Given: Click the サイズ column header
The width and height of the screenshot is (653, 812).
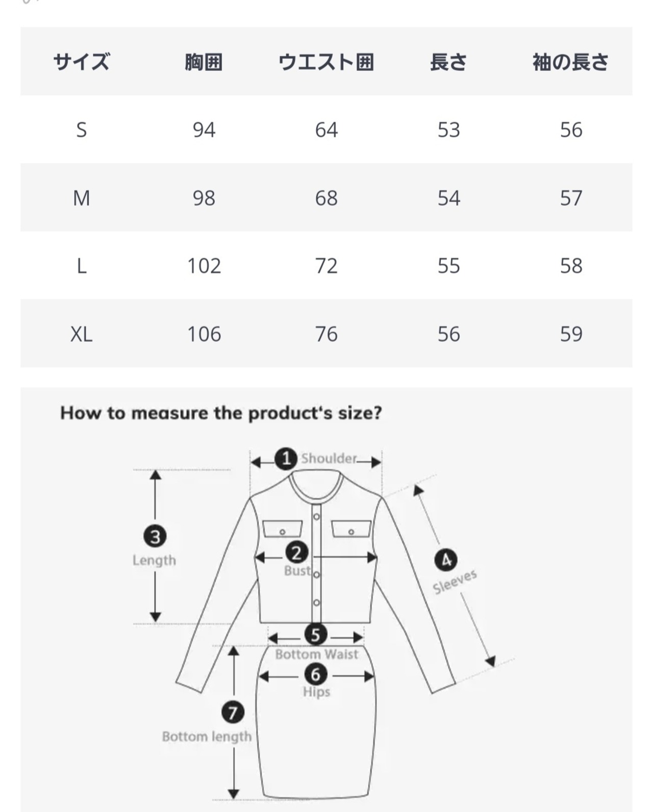Looking at the screenshot, I should (82, 62).
